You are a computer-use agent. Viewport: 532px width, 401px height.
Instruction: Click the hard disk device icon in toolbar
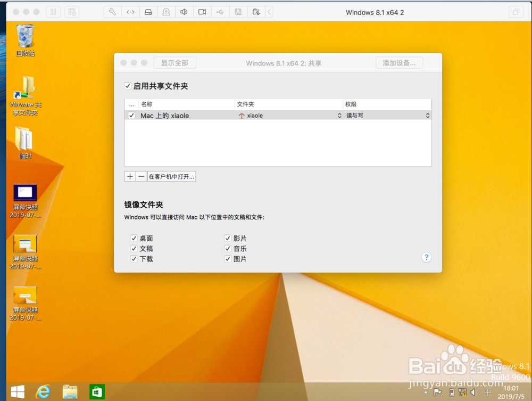pos(148,12)
